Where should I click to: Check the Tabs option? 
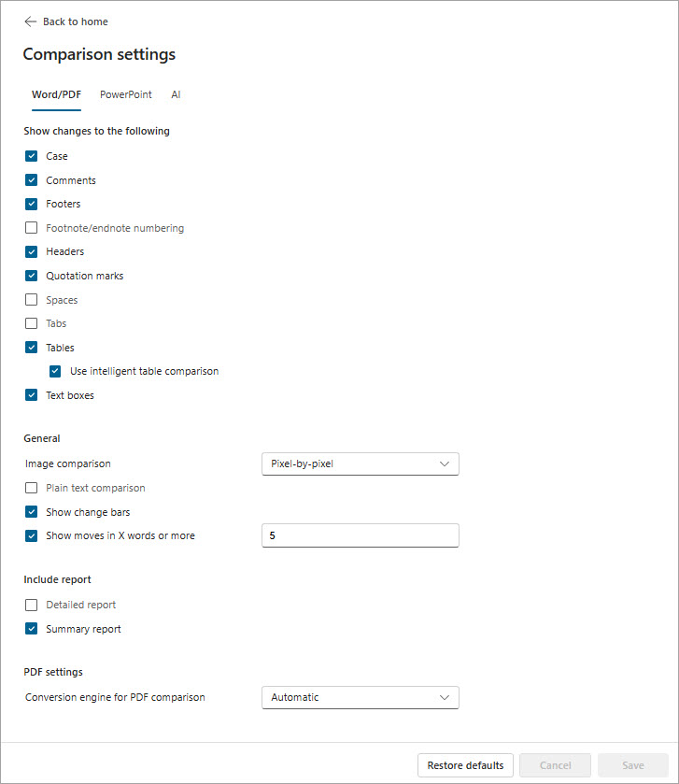[x=31, y=323]
